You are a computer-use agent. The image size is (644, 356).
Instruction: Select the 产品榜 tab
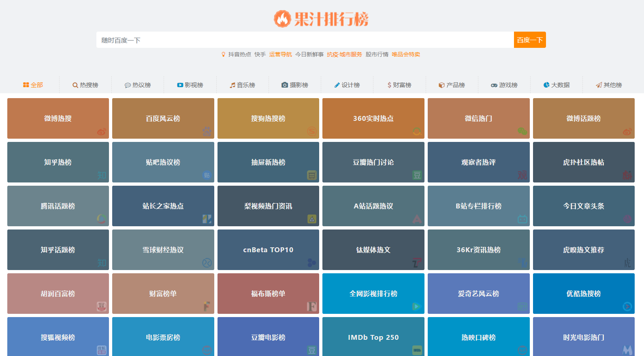(452, 85)
